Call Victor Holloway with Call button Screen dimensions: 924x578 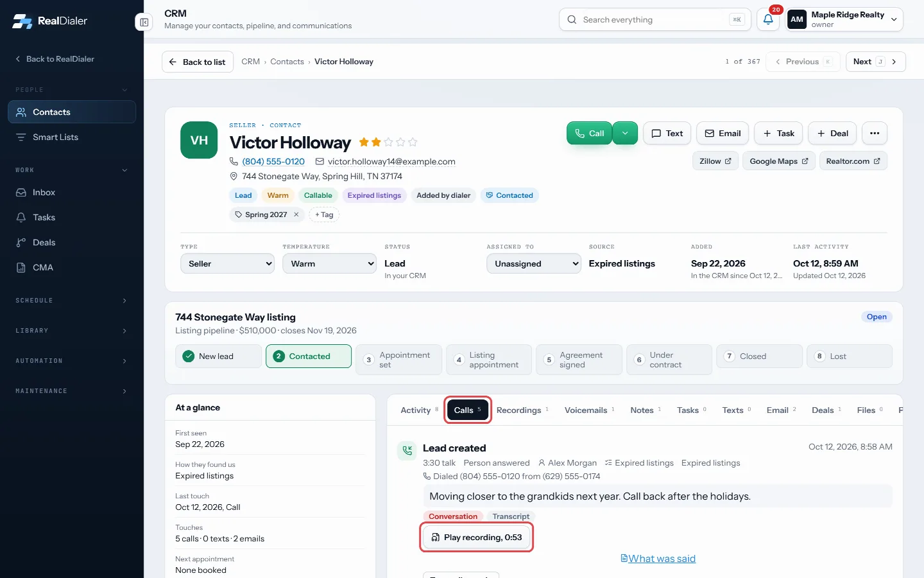[589, 133]
